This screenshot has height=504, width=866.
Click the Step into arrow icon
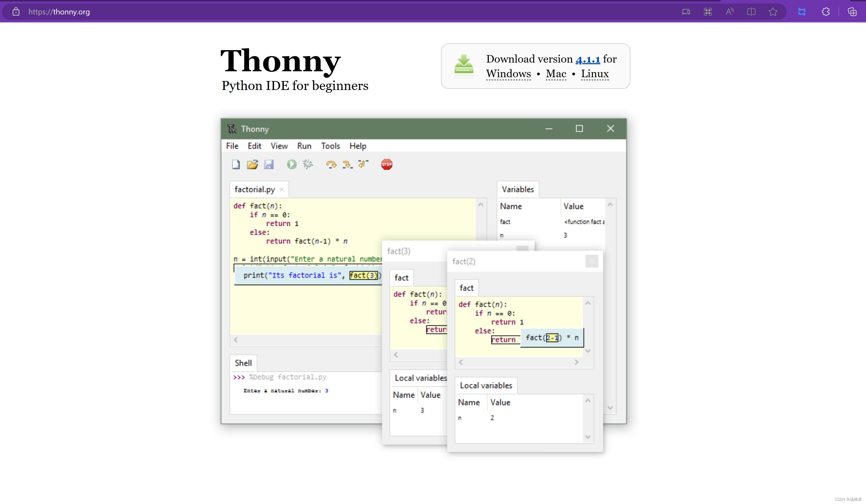tap(347, 164)
